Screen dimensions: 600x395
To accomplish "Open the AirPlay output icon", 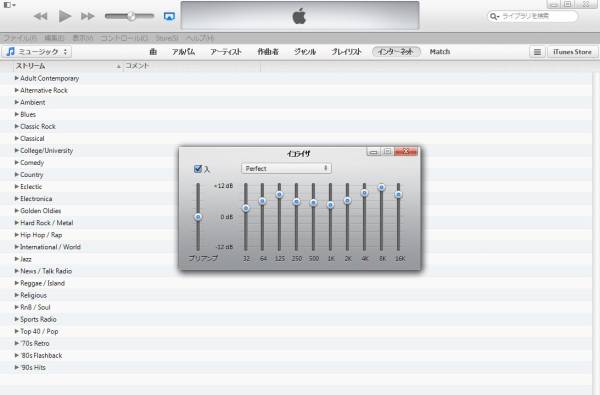I will point(169,16).
